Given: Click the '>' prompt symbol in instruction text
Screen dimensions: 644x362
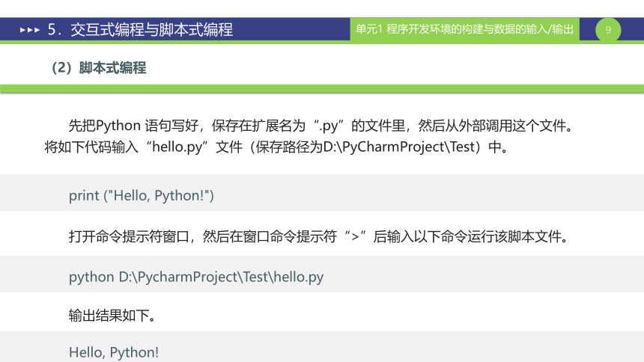Looking at the screenshot, I should pyautogui.click(x=355, y=237).
